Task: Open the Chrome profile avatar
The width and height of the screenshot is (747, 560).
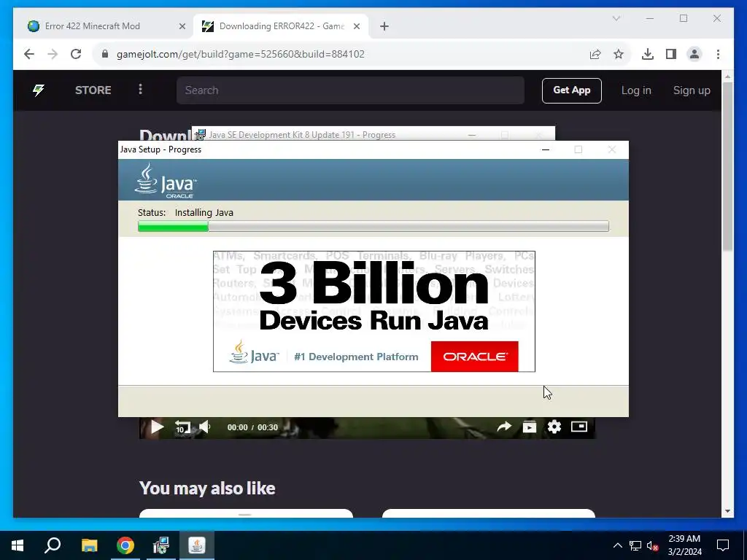Action: coord(694,54)
